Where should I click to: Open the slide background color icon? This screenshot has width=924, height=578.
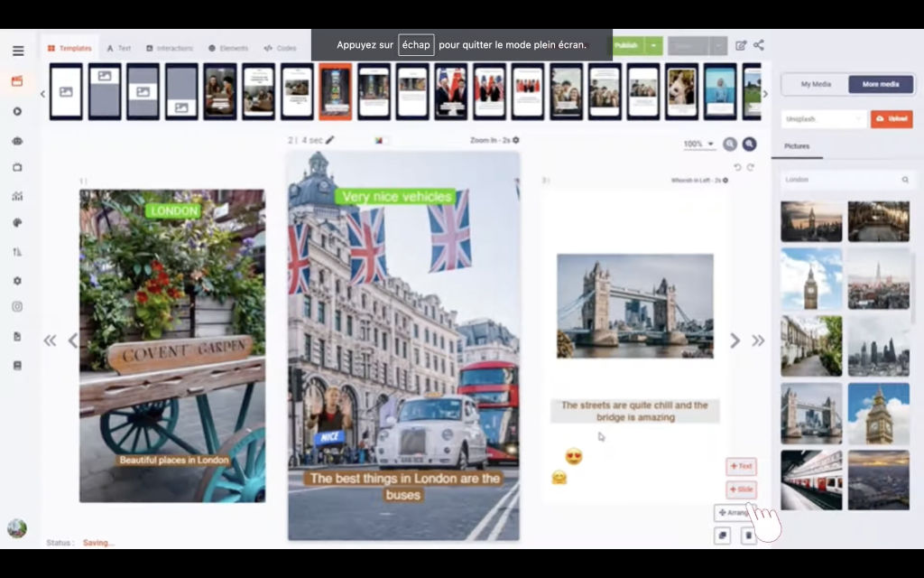[x=379, y=140]
